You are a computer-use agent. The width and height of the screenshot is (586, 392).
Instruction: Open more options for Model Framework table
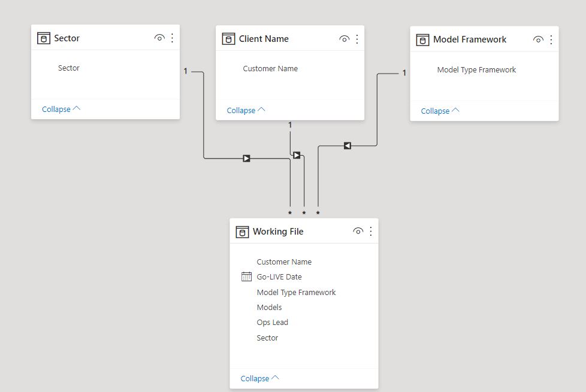pyautogui.click(x=551, y=39)
